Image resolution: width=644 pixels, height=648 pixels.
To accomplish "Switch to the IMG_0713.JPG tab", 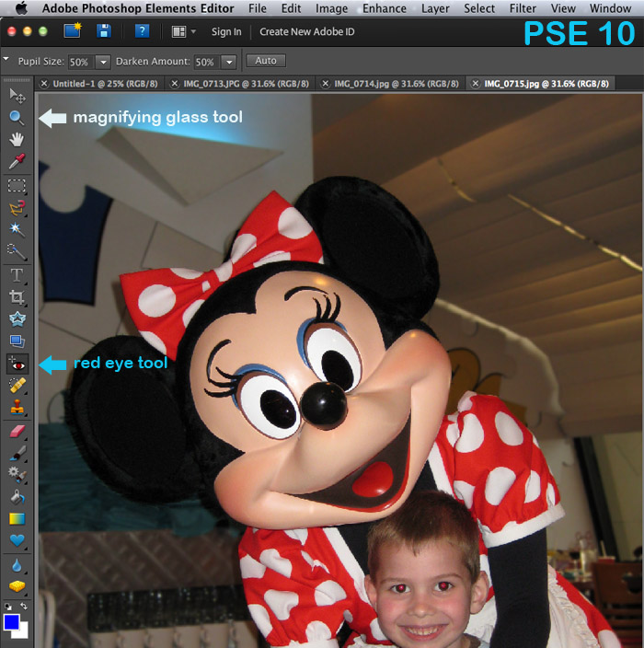I will click(247, 84).
